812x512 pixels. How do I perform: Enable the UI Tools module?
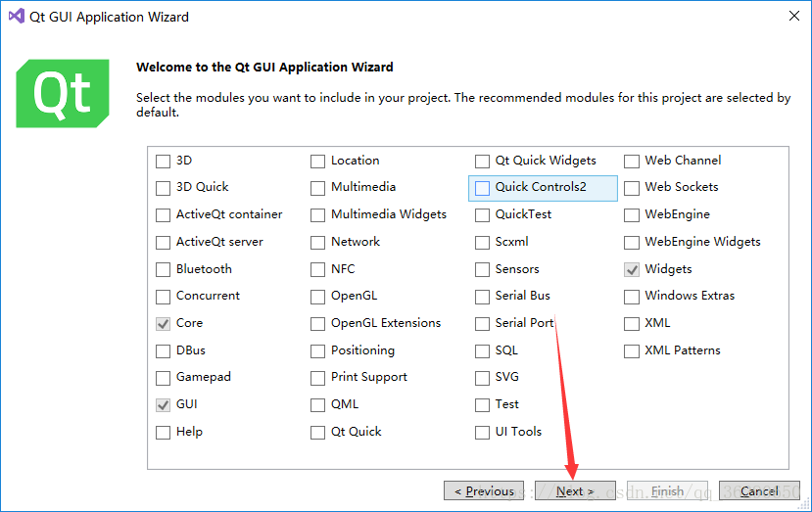click(482, 433)
